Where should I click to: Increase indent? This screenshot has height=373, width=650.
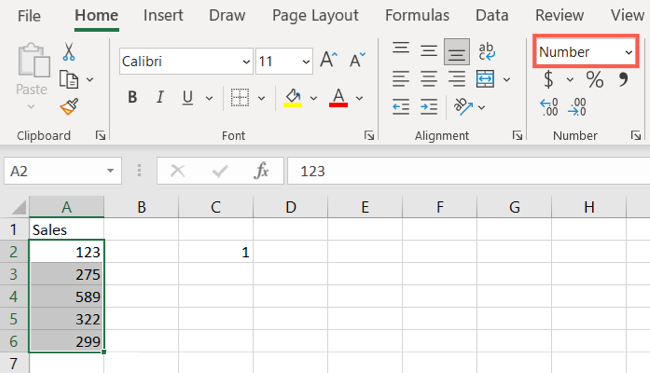[x=429, y=107]
